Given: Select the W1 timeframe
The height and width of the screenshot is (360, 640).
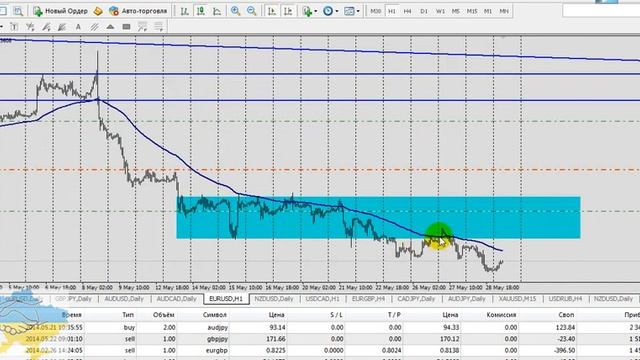Looking at the screenshot, I should (x=440, y=11).
